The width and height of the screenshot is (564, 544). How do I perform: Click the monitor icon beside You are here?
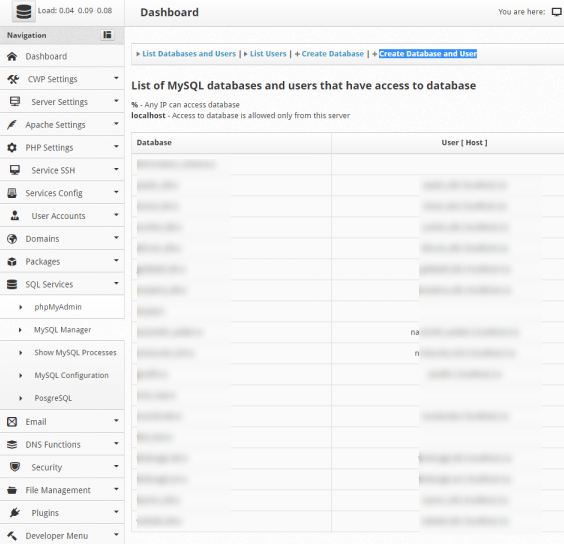tap(556, 12)
